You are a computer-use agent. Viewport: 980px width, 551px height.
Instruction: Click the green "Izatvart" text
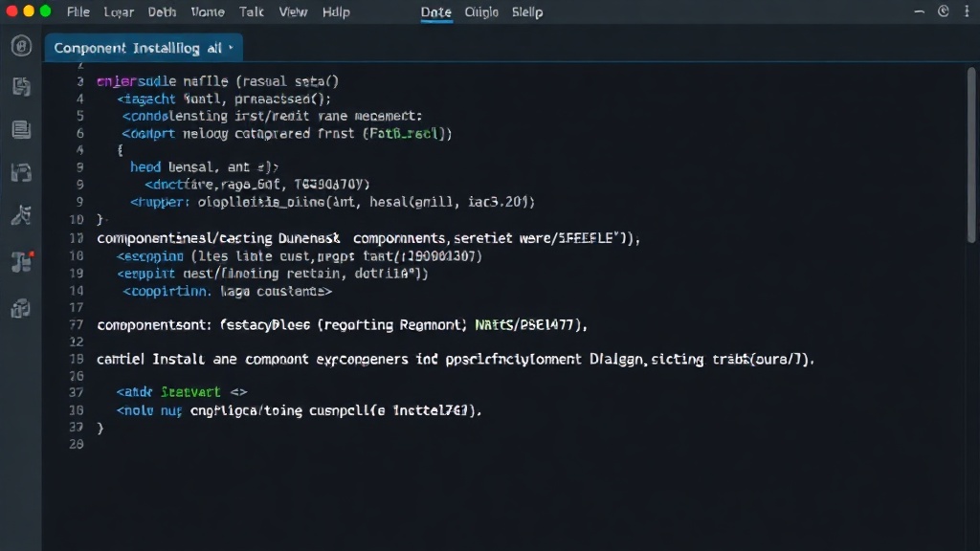pos(190,392)
